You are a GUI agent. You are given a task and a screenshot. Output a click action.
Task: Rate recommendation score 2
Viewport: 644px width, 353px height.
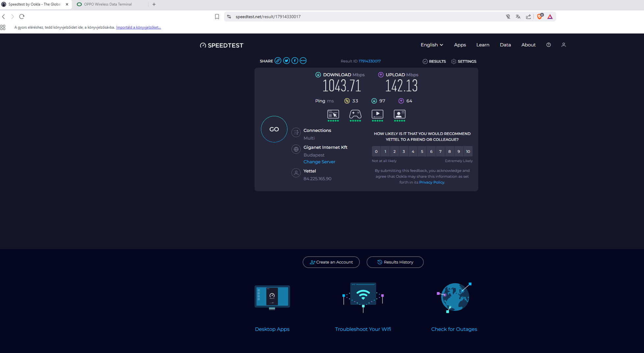(394, 151)
